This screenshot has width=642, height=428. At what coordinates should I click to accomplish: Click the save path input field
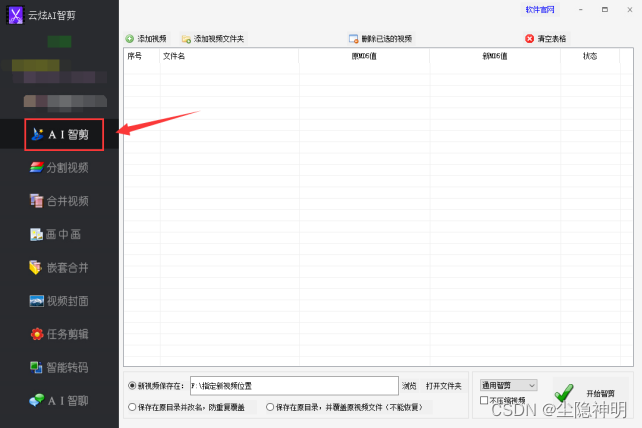(294, 386)
